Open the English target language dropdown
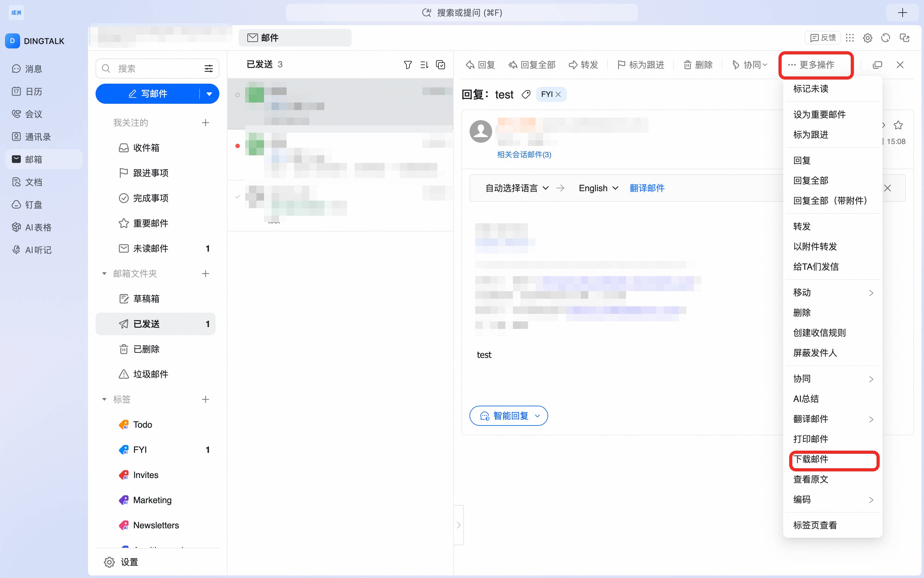 [x=598, y=188]
